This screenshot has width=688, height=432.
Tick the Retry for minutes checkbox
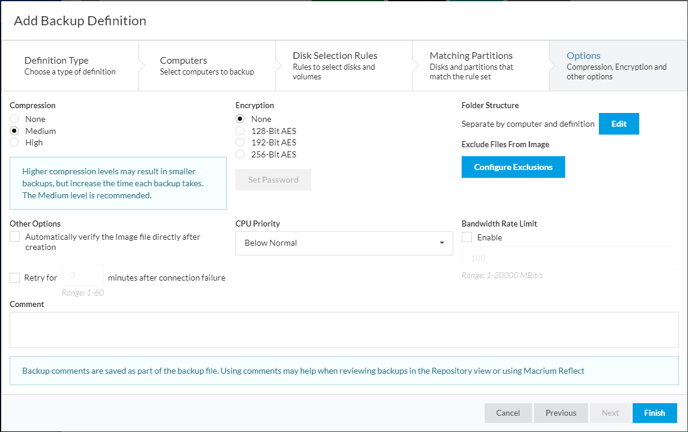[15, 278]
